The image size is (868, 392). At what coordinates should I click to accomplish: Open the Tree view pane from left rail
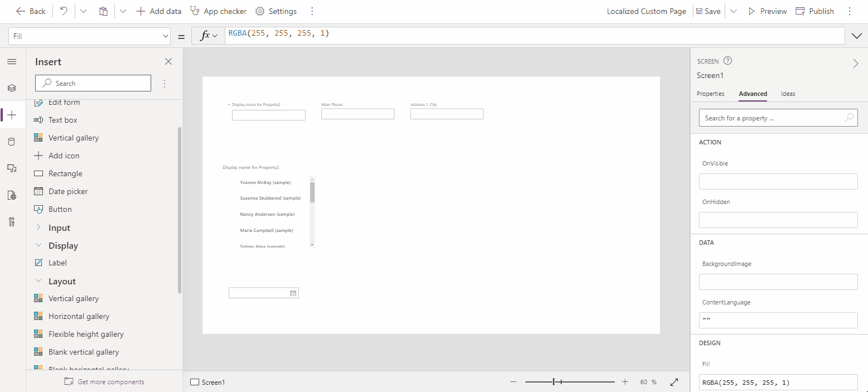[12, 88]
